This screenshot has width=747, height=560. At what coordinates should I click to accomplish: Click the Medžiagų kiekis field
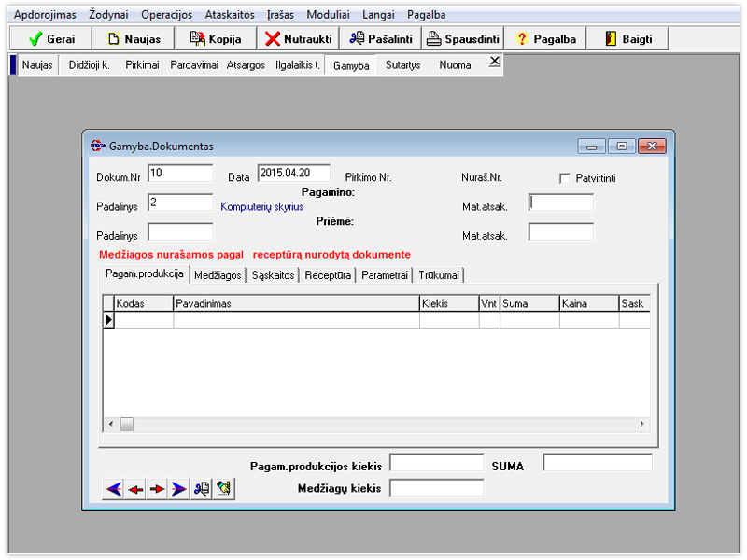(x=437, y=487)
